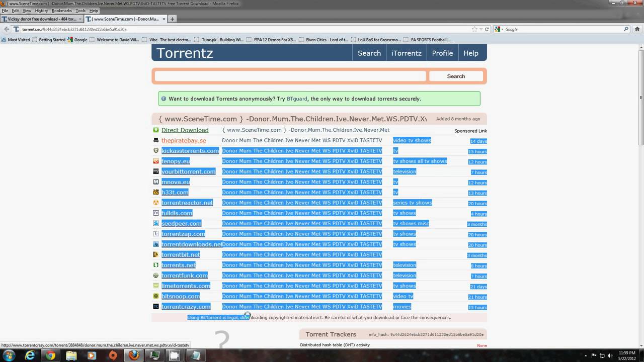Click the 'series tv shows' category text
Viewport: 644px width, 362px height.
413,203
